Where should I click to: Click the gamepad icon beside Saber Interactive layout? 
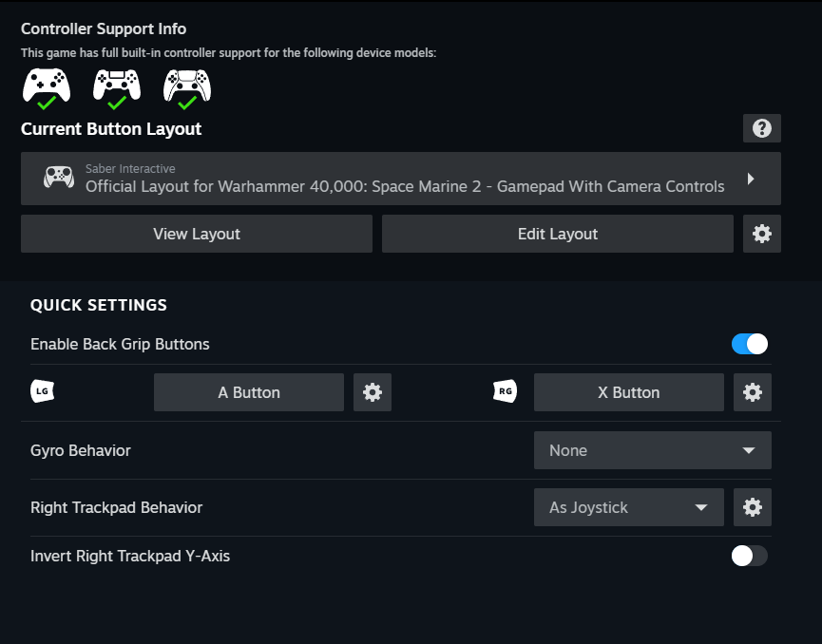pyautogui.click(x=59, y=177)
